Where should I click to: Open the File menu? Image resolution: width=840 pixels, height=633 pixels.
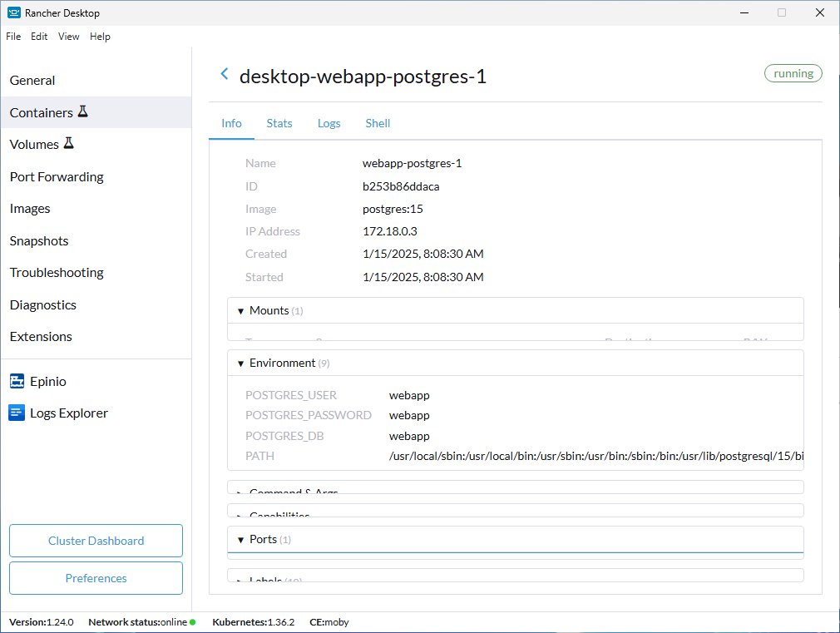(13, 37)
